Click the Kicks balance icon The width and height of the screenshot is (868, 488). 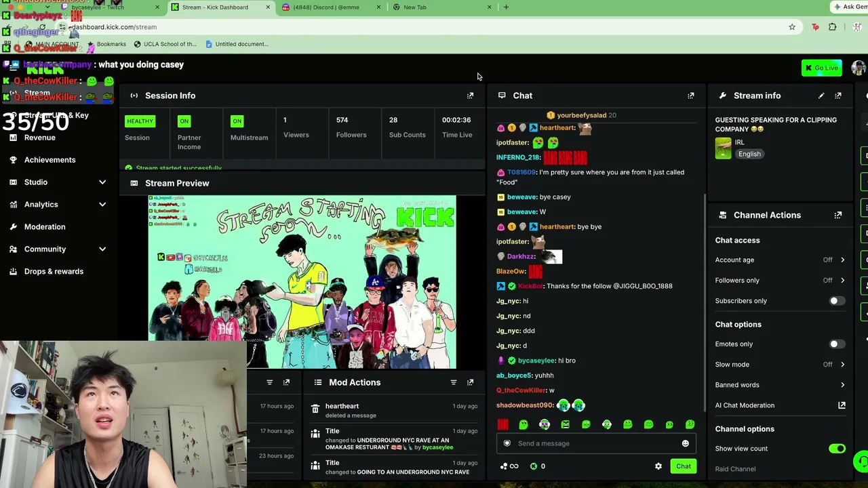(534, 466)
